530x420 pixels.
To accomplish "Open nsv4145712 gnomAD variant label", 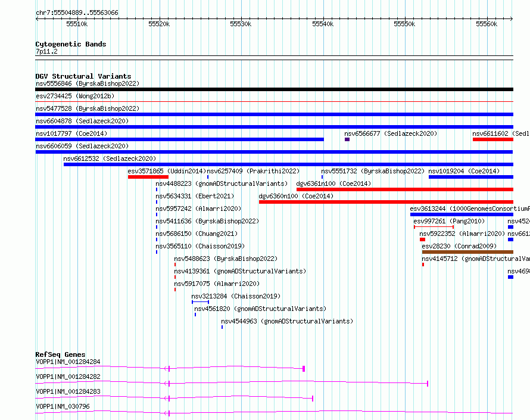I will [x=476, y=259].
